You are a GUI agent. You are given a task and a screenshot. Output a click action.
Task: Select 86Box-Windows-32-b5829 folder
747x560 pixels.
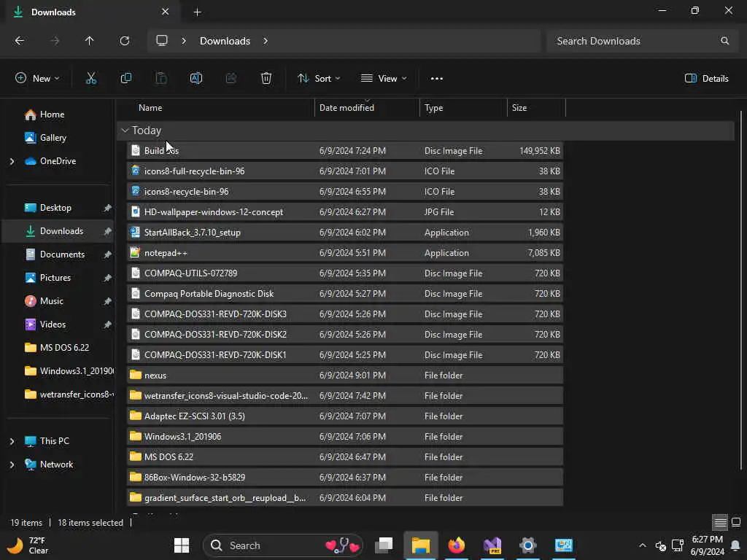click(345, 477)
